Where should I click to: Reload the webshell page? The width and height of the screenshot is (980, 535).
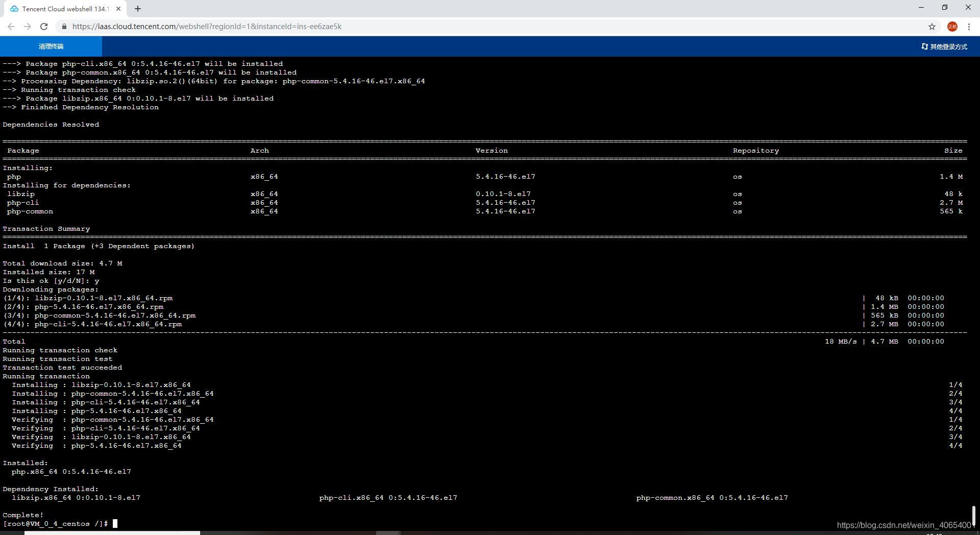click(44, 27)
